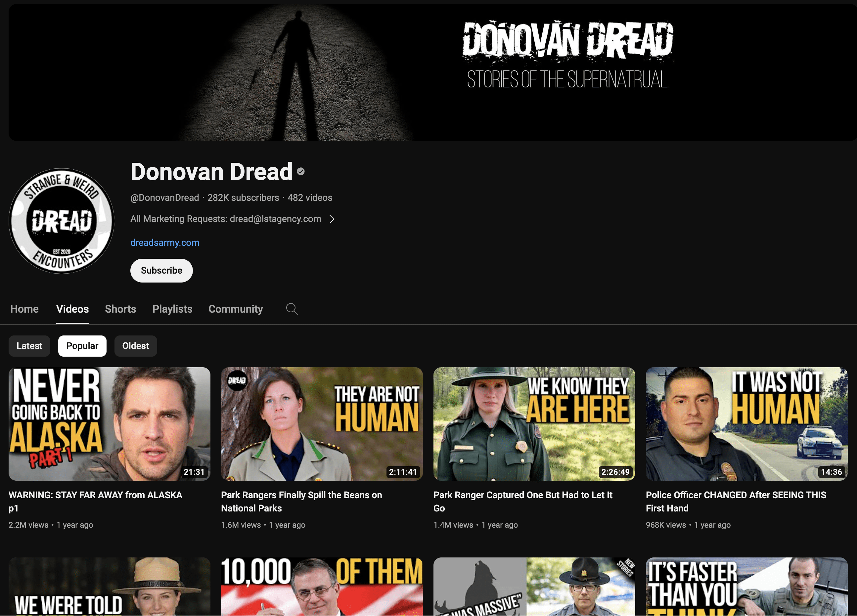Expand channel description chevron after marketing email
Image resolution: width=857 pixels, height=616 pixels.
[332, 219]
